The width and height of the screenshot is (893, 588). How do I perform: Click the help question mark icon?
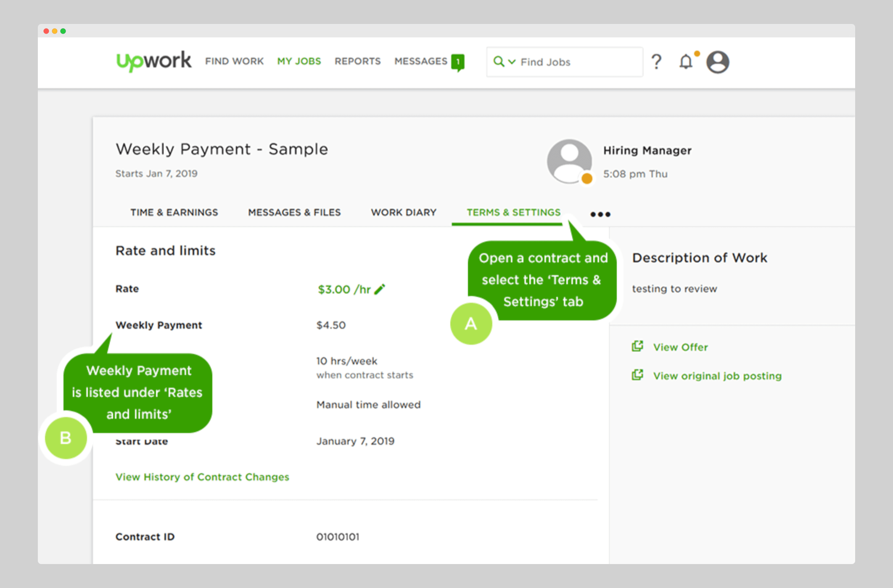tap(657, 62)
